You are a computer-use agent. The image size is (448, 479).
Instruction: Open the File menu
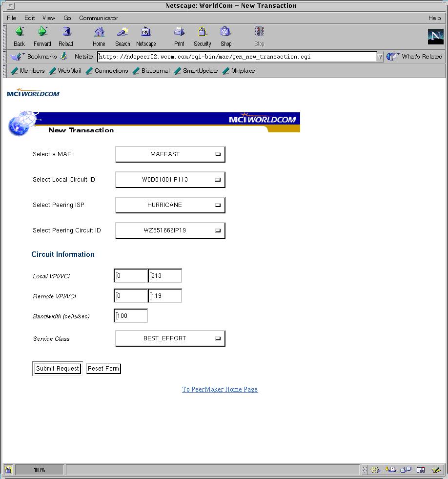pyautogui.click(x=12, y=18)
